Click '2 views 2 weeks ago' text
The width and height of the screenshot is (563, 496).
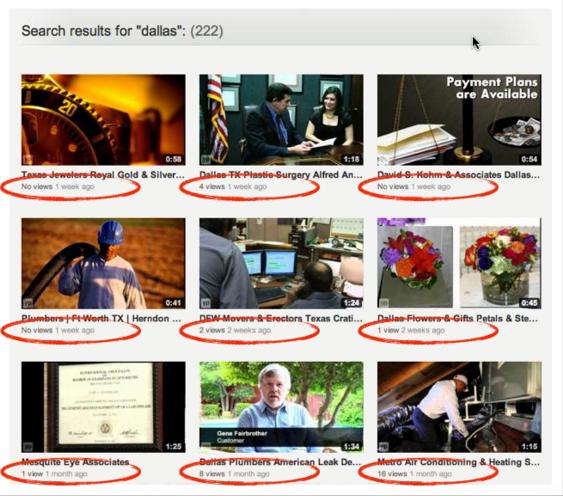[235, 330]
